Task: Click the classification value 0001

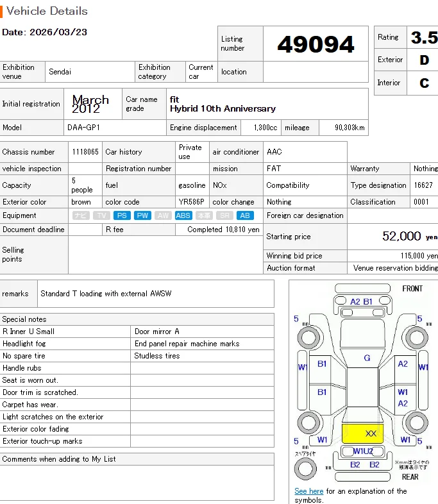Action: pyautogui.click(x=421, y=202)
